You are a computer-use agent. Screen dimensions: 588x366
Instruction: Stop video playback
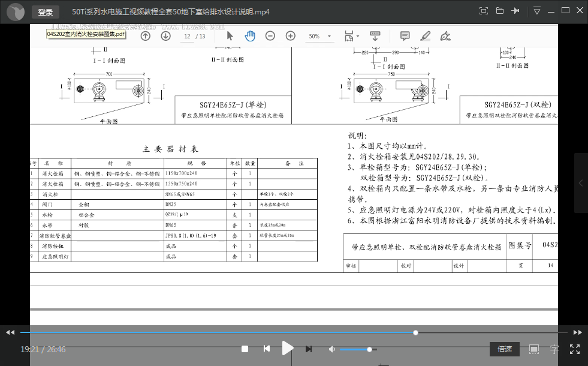tap(245, 349)
